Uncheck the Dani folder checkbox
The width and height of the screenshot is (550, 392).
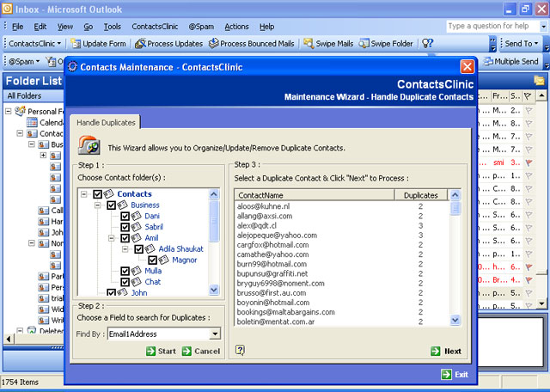125,216
